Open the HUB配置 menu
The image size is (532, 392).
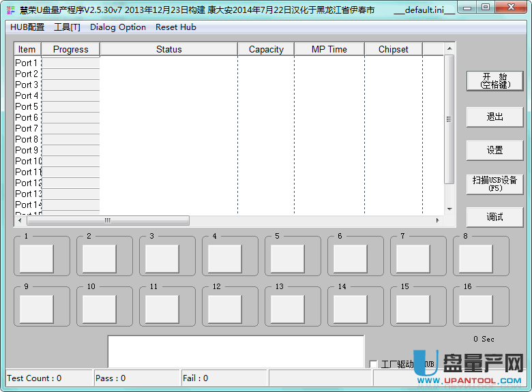27,27
